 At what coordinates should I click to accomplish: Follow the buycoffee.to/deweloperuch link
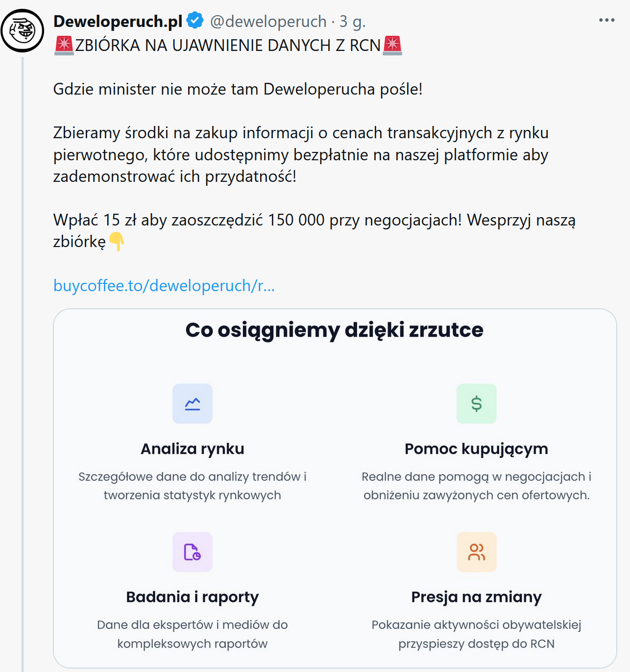164,285
